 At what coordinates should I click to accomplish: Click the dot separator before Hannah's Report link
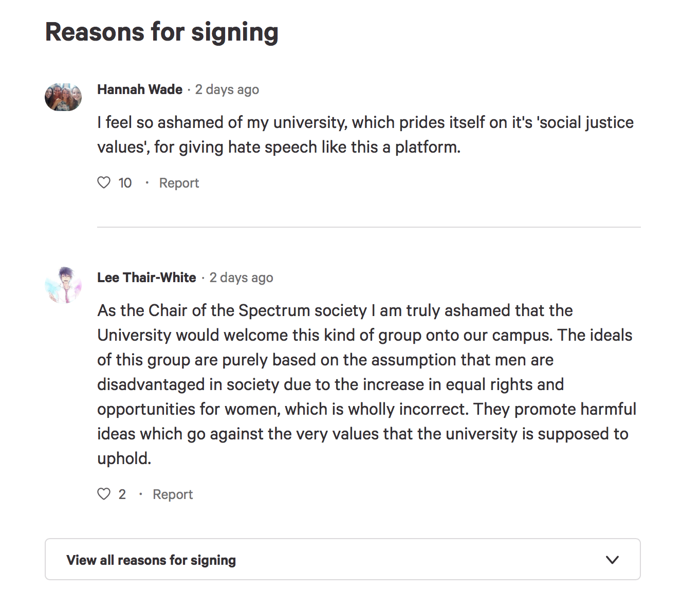point(147,182)
